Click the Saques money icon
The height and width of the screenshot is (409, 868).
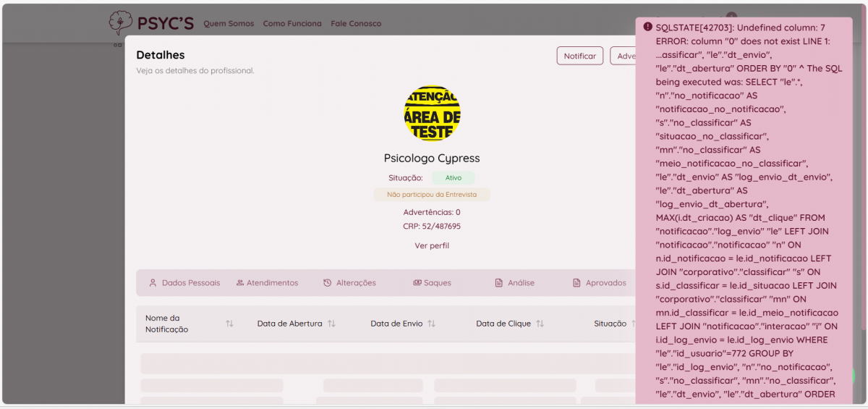[417, 283]
